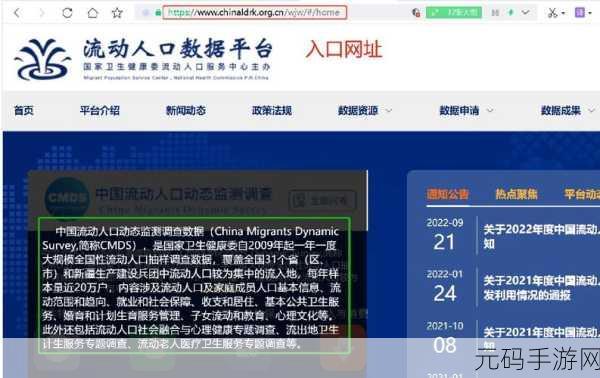Viewport: 600px width, 378px height.
Task: Switch to the 热点聚焦 tab
Action: [x=517, y=194]
